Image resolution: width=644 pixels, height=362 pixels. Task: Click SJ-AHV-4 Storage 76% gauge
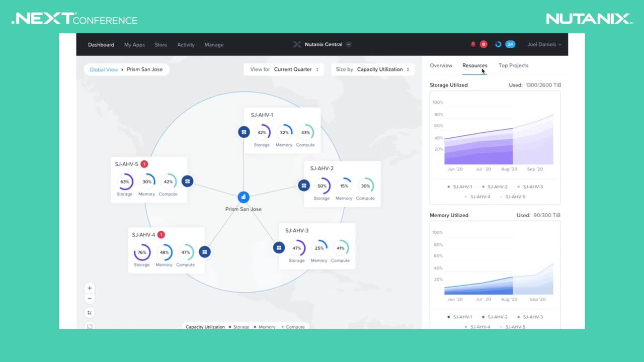click(x=142, y=252)
